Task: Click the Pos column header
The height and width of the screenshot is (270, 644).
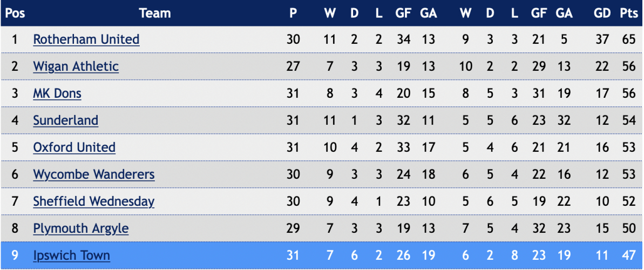Action: (15, 13)
